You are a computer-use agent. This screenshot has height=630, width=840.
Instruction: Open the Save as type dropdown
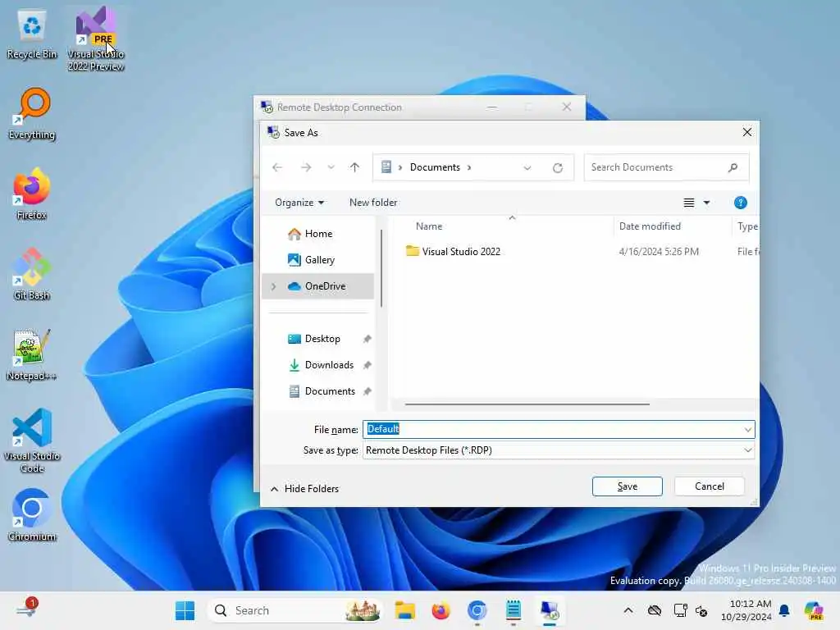(558, 450)
